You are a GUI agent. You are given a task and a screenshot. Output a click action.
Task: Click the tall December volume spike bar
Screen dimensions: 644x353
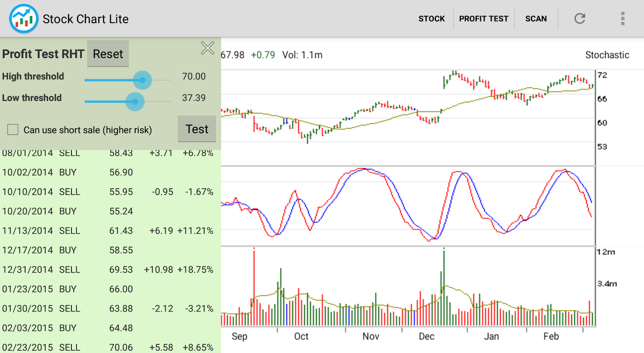pyautogui.click(x=444, y=286)
